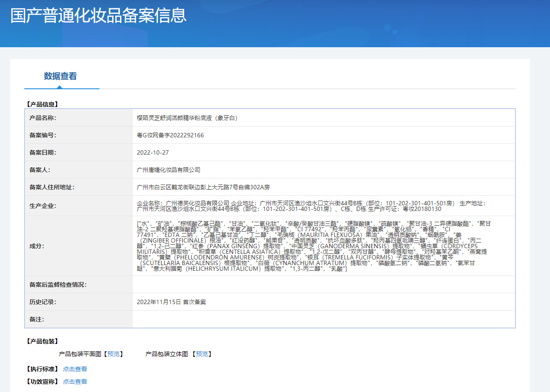Viewport: 550px width, 392px height.
Task: Select the 备案人住所地址 label cell
Action: click(78, 187)
